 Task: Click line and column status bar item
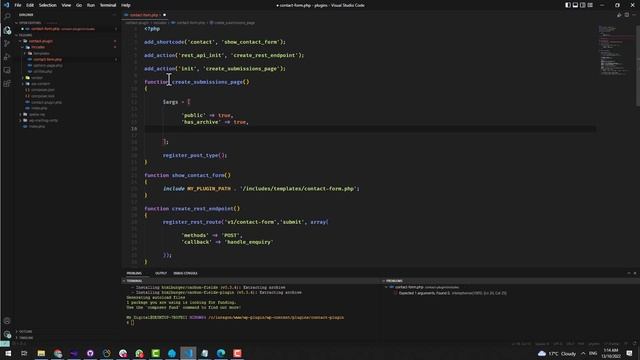[521, 344]
